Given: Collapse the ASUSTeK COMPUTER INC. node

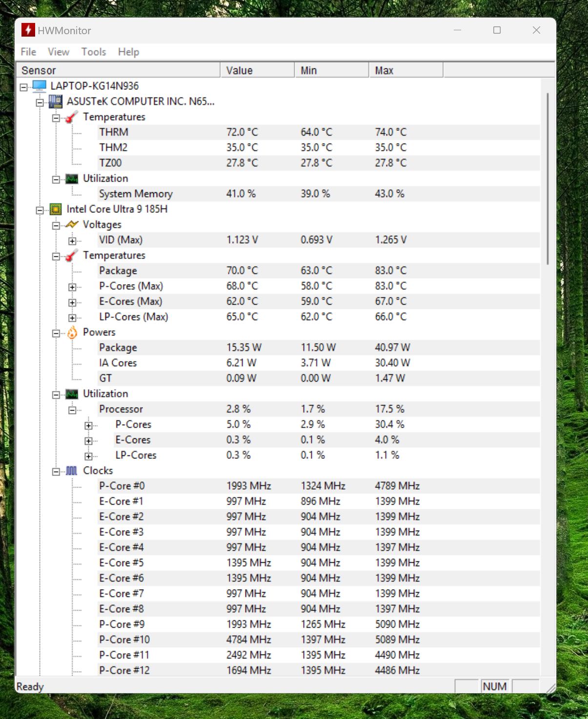Looking at the screenshot, I should click(40, 103).
